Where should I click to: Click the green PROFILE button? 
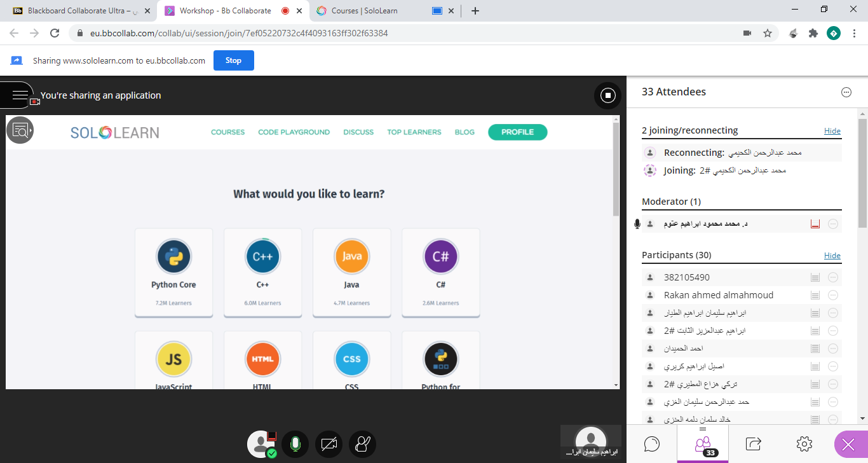pyautogui.click(x=517, y=132)
